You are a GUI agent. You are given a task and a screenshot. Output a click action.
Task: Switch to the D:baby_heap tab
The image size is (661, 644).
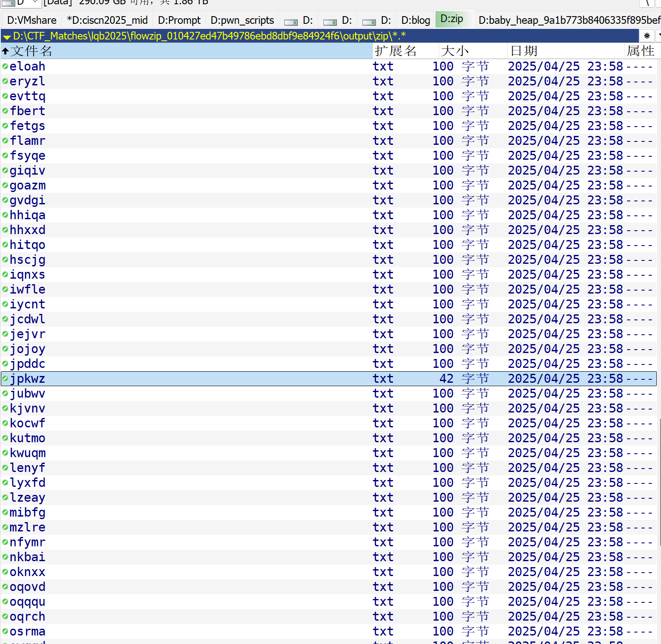click(569, 20)
